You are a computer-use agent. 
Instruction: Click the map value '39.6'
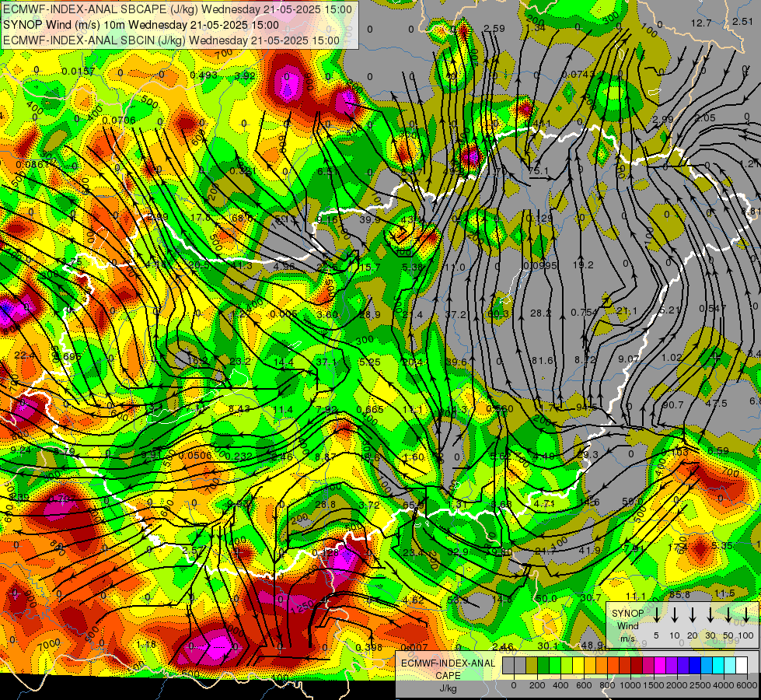456,362
